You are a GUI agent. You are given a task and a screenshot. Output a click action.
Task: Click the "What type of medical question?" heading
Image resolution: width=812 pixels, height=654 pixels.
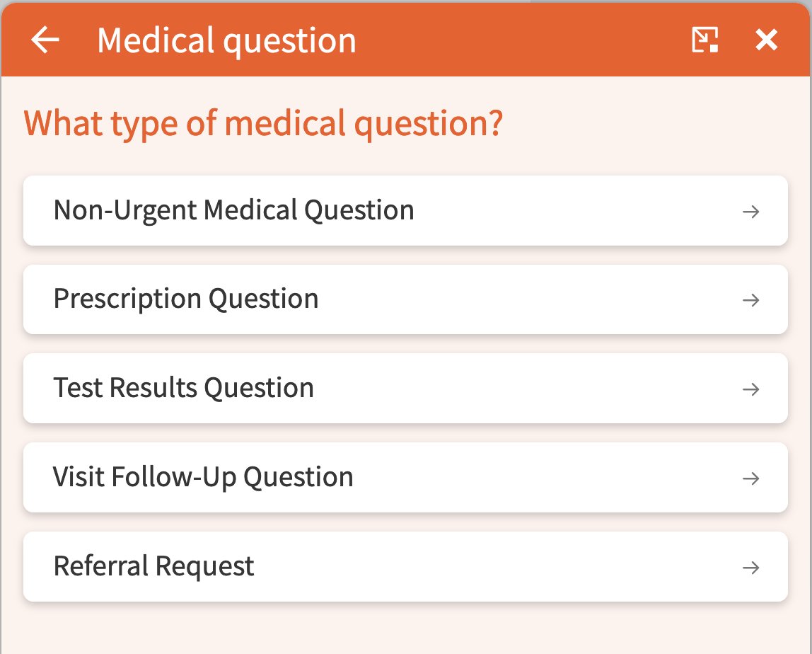(263, 125)
